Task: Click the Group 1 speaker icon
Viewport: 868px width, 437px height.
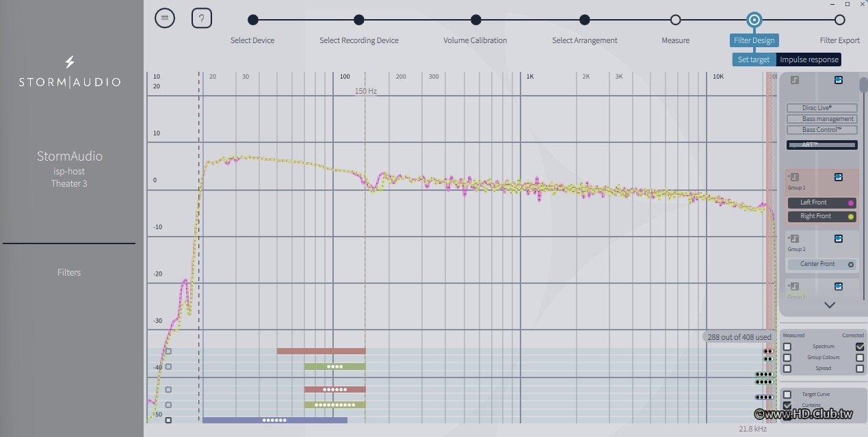Action: (794, 177)
